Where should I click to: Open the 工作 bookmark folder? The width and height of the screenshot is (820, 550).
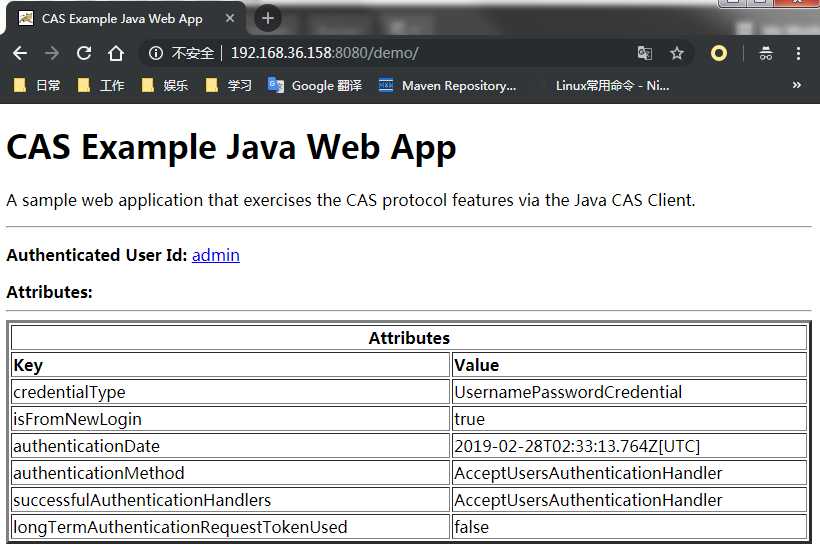(101, 86)
